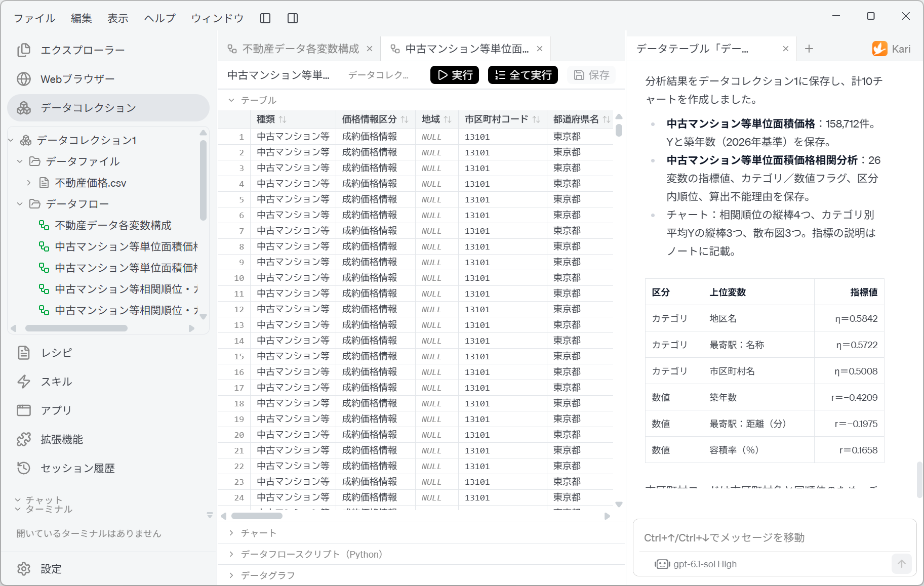The image size is (924, 586).
Task: Click the table horizontal scrollbar thumb
Action: click(x=257, y=516)
